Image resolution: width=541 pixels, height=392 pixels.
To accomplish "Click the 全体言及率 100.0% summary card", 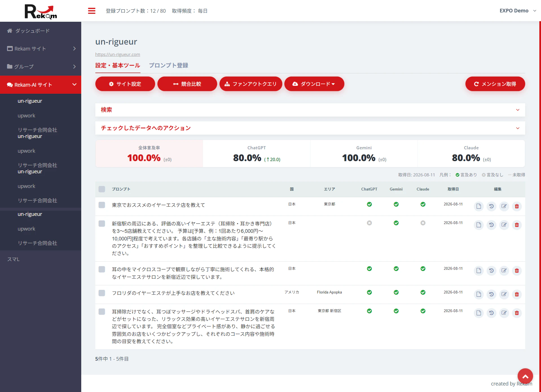I will (149, 154).
